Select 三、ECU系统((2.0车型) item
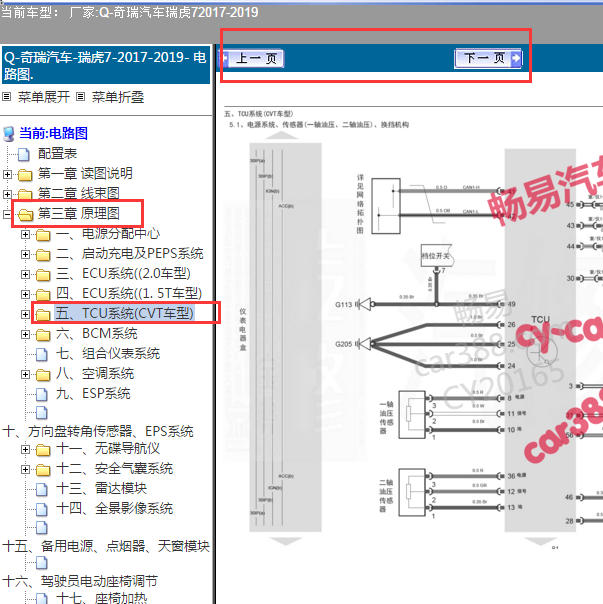 point(123,273)
